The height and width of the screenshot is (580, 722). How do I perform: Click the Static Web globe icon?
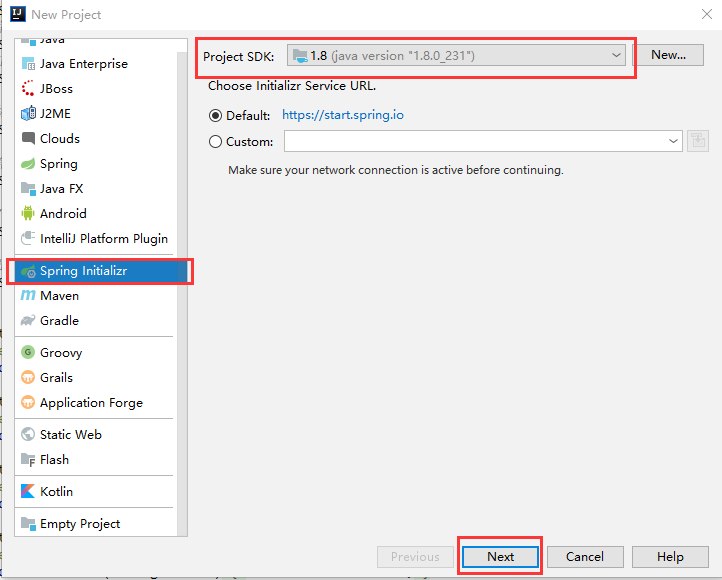(x=28, y=434)
